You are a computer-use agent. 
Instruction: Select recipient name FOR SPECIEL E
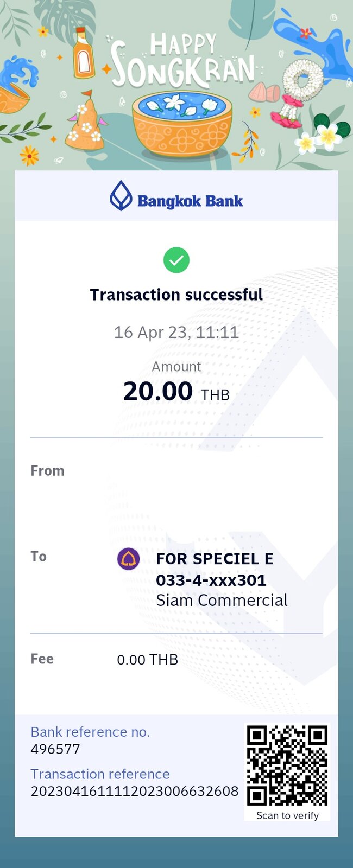point(215,559)
